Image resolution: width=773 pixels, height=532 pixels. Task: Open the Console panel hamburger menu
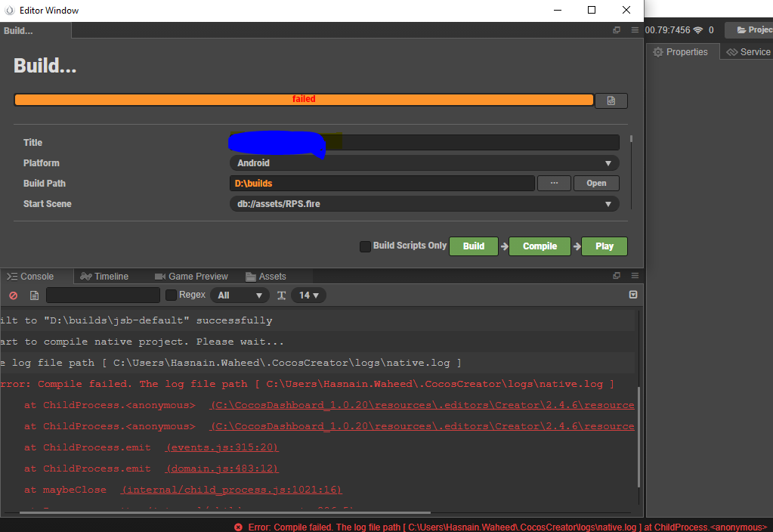635,276
